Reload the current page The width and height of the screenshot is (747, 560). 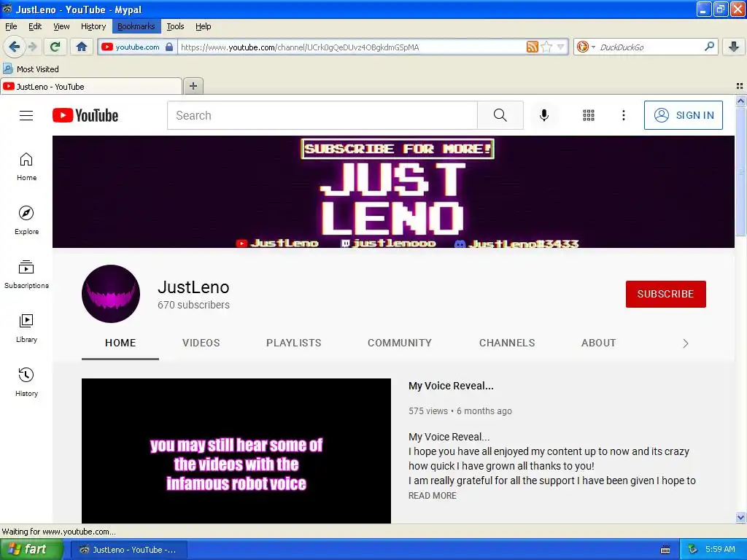click(55, 47)
